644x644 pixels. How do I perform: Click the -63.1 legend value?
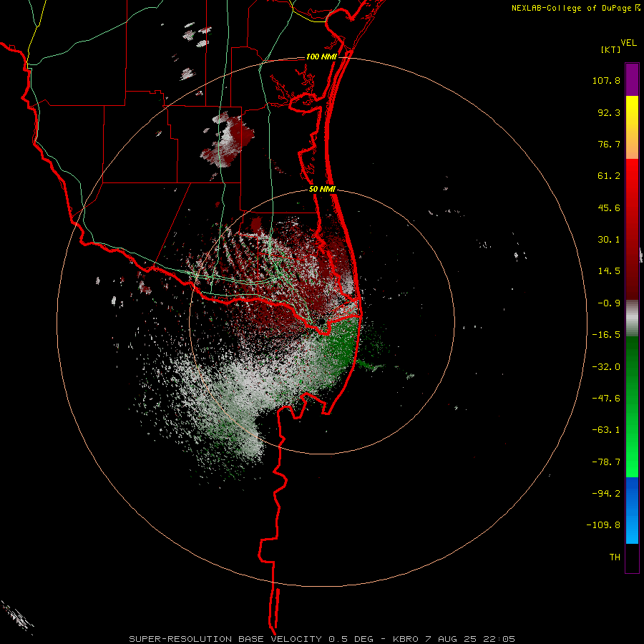(606, 430)
